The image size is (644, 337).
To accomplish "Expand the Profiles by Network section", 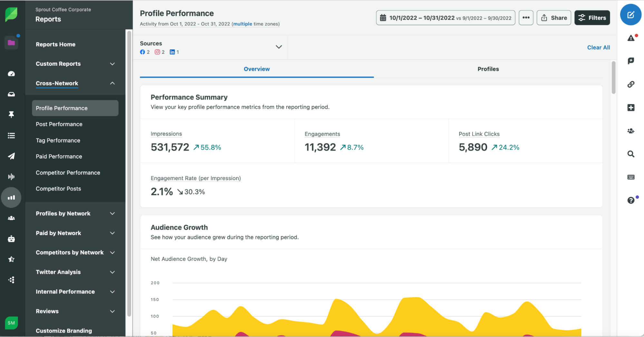I will [x=112, y=213].
